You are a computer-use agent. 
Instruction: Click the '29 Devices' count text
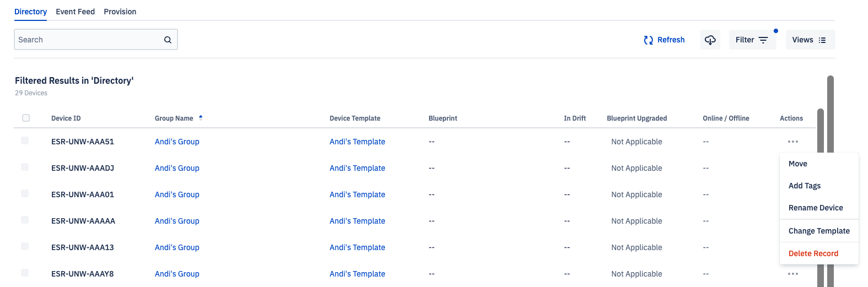tap(31, 93)
